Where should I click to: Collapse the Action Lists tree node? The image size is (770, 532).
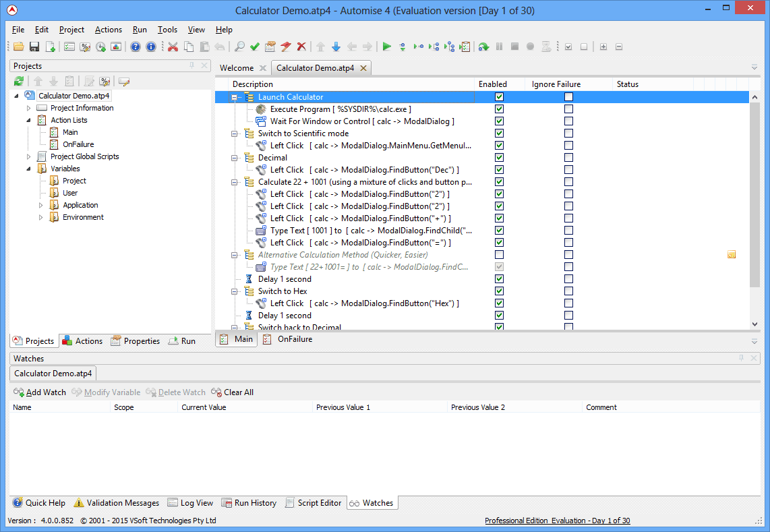tap(28, 120)
